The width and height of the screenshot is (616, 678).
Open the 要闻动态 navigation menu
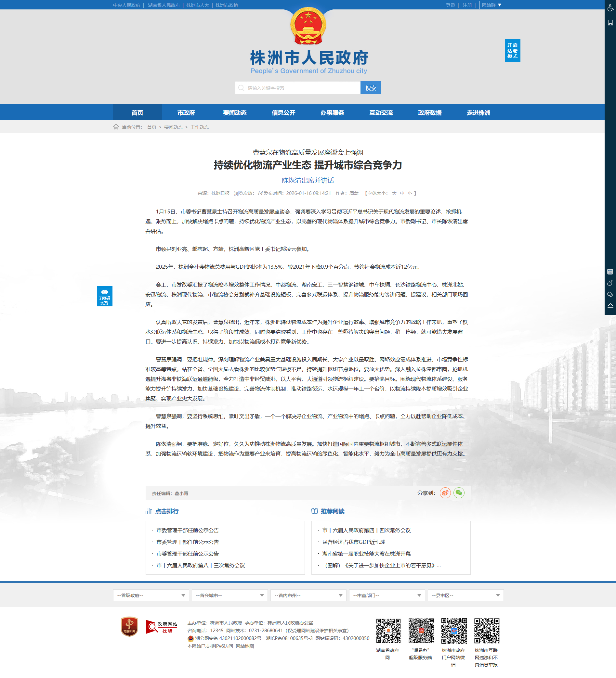click(x=234, y=113)
